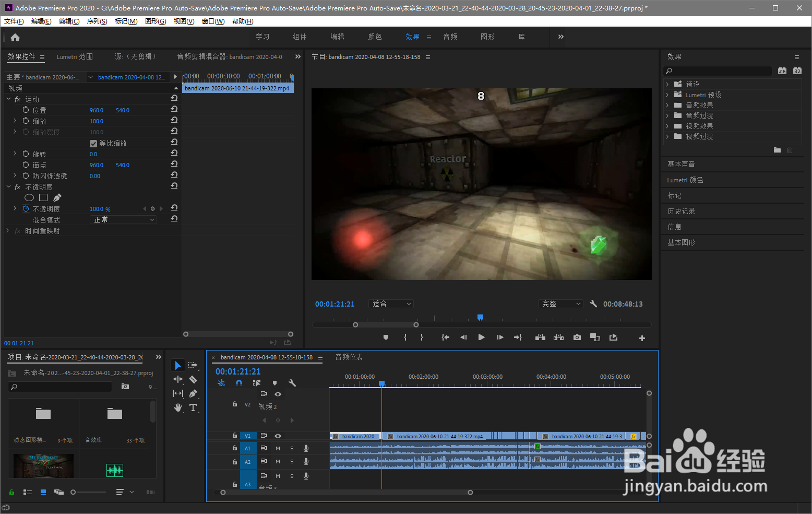Hide the V1 track output eye
Screen dimensions: 812x514
click(278, 436)
